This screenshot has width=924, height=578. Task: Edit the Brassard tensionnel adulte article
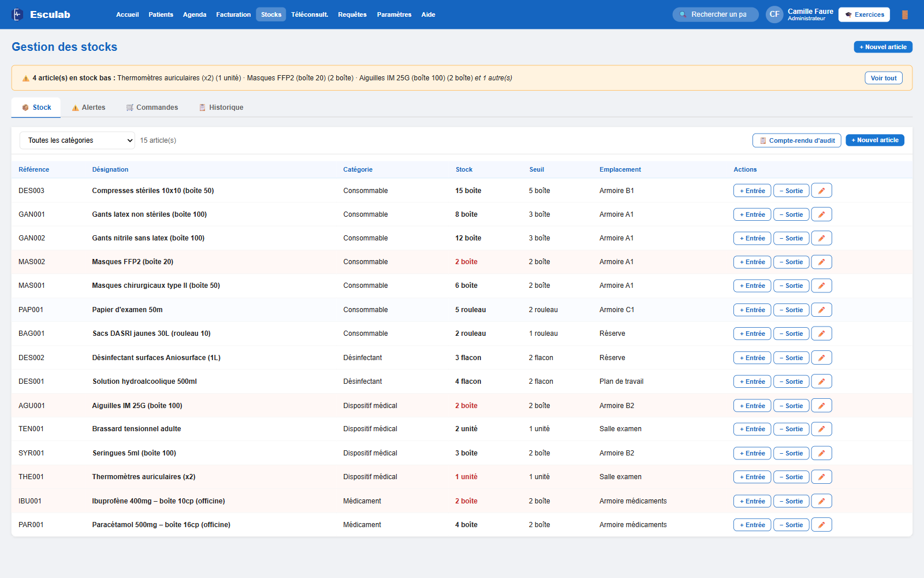click(821, 429)
